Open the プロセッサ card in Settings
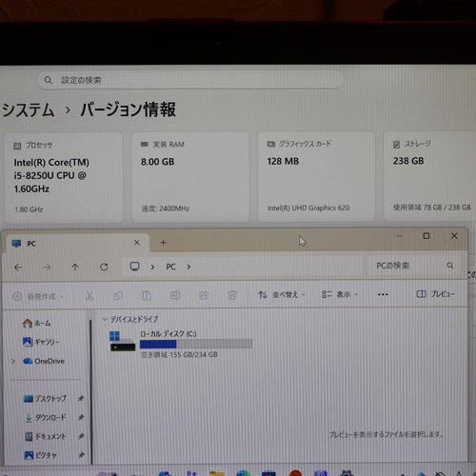The width and height of the screenshot is (476, 476). (x=64, y=177)
